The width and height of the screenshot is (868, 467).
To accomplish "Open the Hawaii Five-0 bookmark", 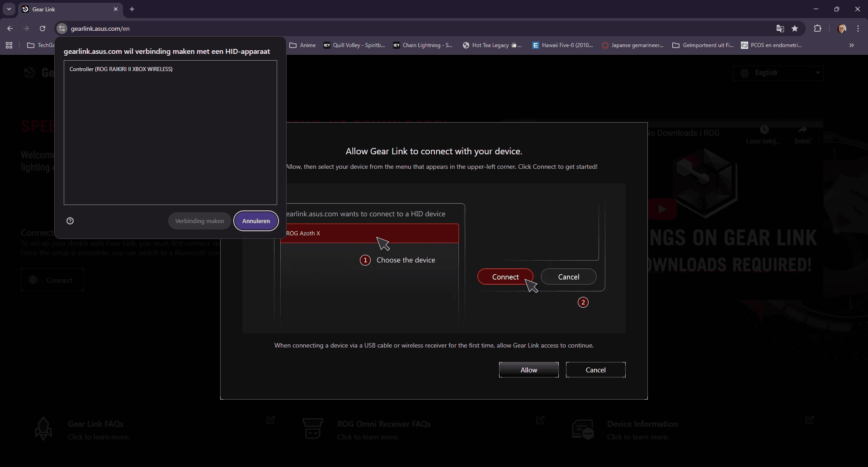I will point(562,45).
